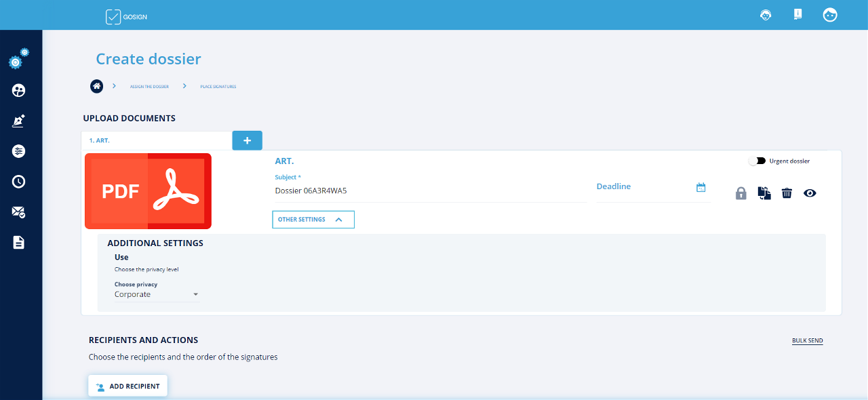Click the padlock icon on the document
The image size is (868, 400).
tap(741, 193)
